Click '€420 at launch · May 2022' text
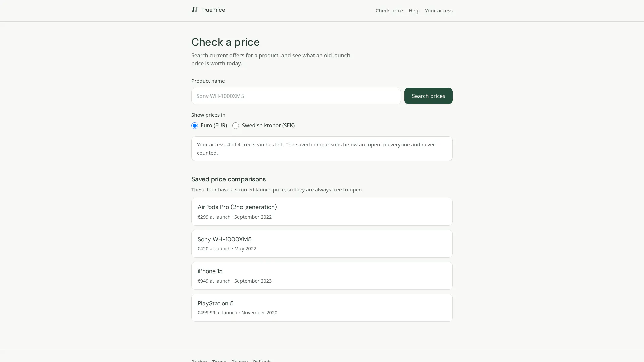 (227, 249)
